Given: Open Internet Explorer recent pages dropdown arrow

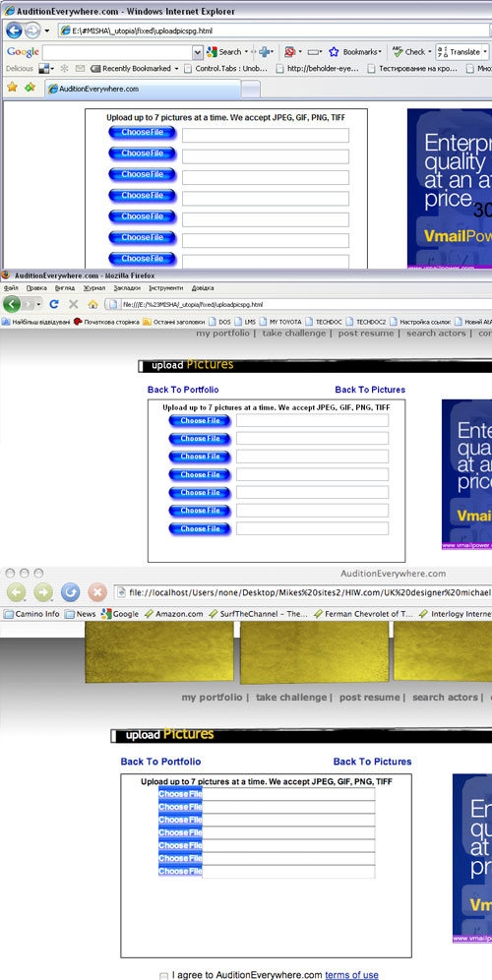Looking at the screenshot, I should point(47,31).
